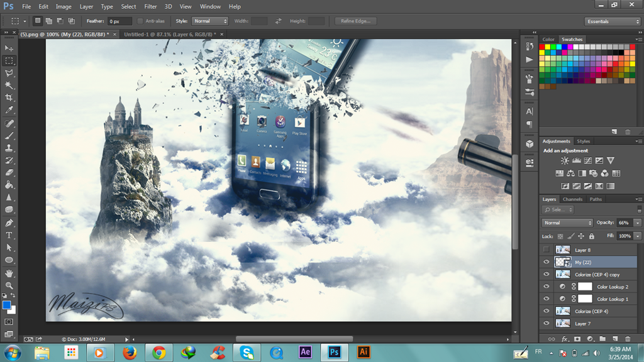The image size is (644, 362).
Task: Open Adobe Illustrator from the taskbar
Action: [364, 352]
